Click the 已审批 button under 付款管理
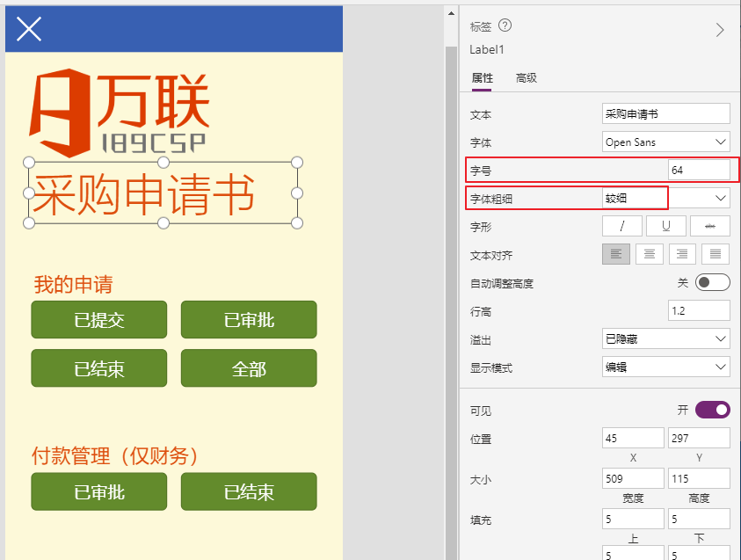The image size is (741, 560). [99, 492]
